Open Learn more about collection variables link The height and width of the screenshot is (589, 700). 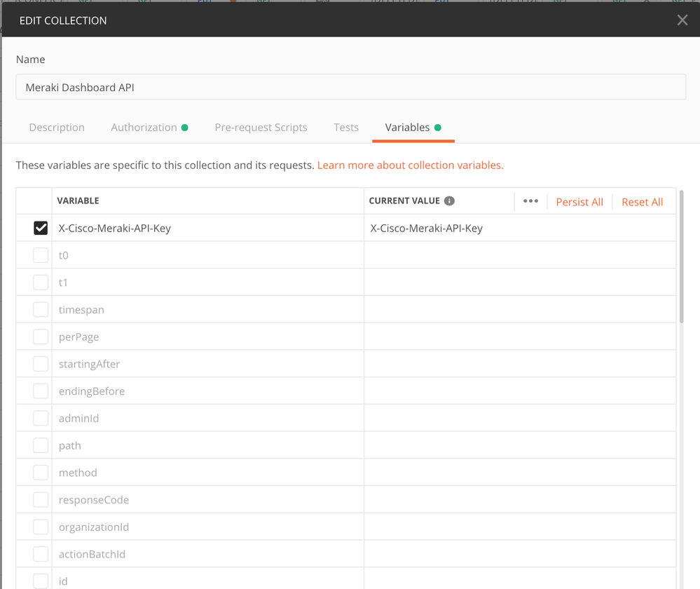point(411,165)
